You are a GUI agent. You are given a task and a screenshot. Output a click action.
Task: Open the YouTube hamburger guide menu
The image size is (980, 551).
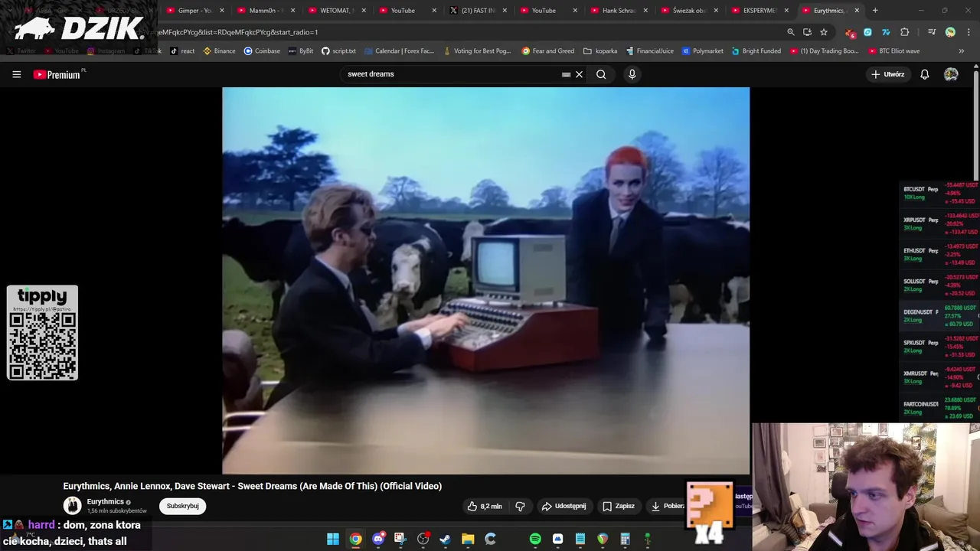point(16,74)
